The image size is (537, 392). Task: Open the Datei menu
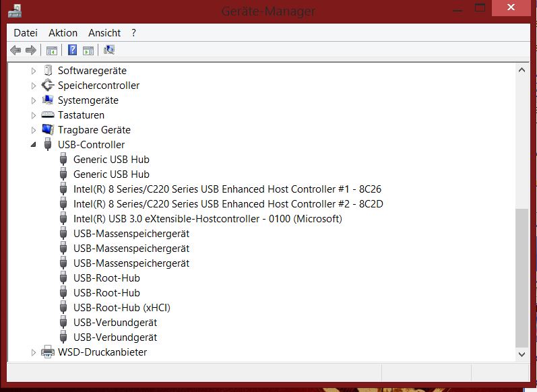[x=26, y=33]
